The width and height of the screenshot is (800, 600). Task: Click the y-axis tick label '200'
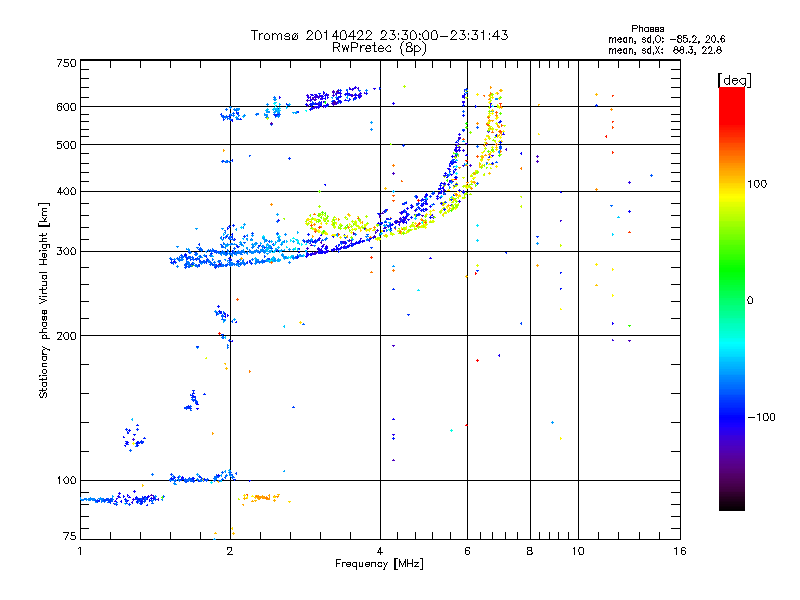(x=66, y=336)
